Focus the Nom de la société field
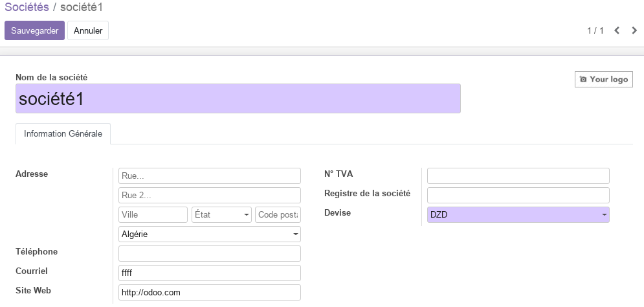Image resolution: width=644 pixels, height=307 pixels. (238, 98)
